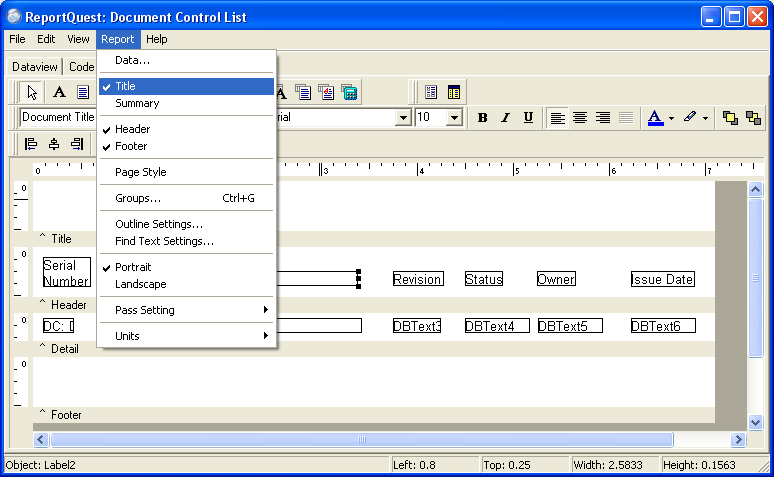Screen dimensions: 774x477
Task: Send selected object to back
Action: tap(753, 118)
